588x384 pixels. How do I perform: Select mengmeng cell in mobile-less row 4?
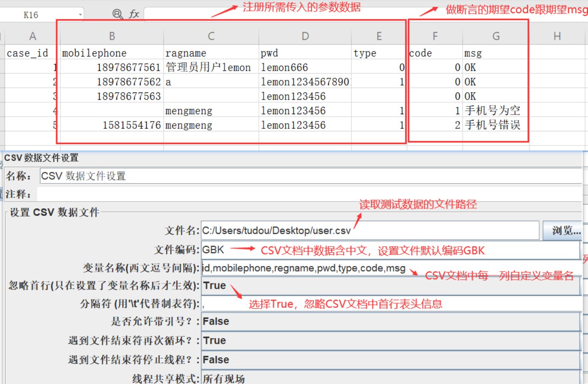pos(211,111)
